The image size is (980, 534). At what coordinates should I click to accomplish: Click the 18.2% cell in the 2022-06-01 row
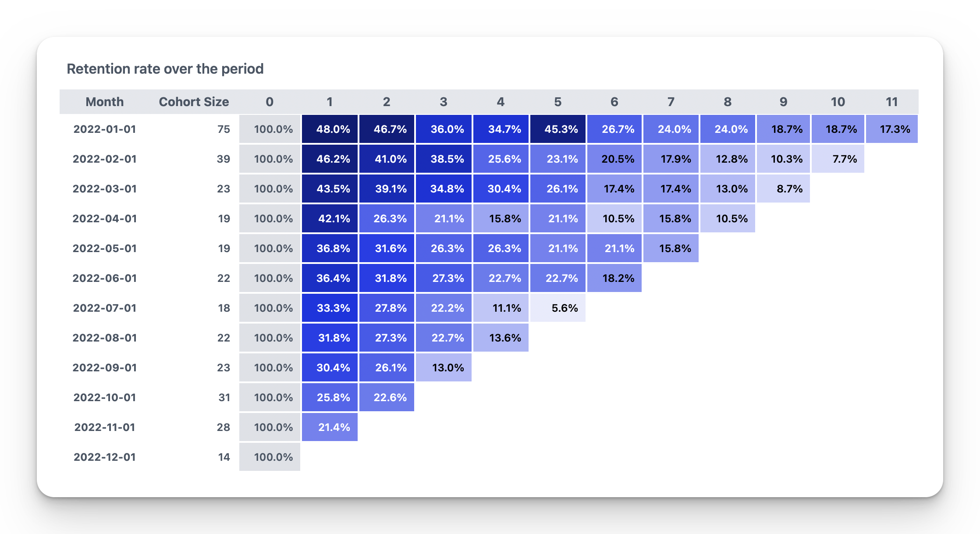click(x=614, y=278)
